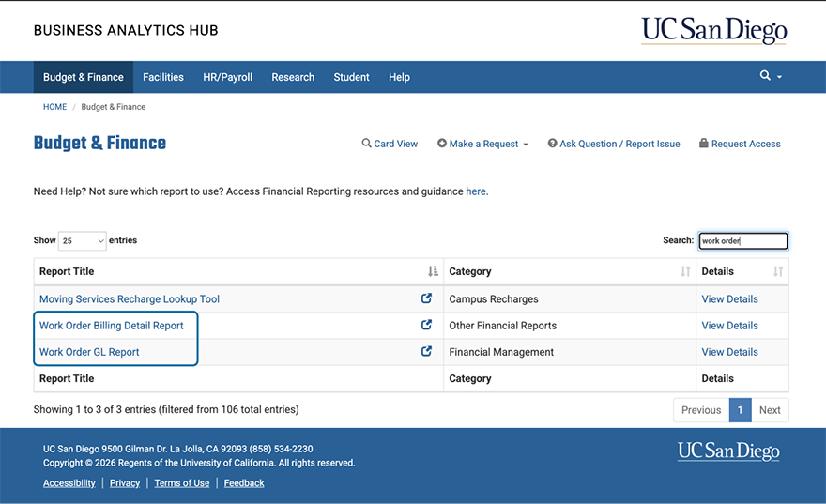Switch to Card View
The image size is (826, 504).
click(390, 144)
